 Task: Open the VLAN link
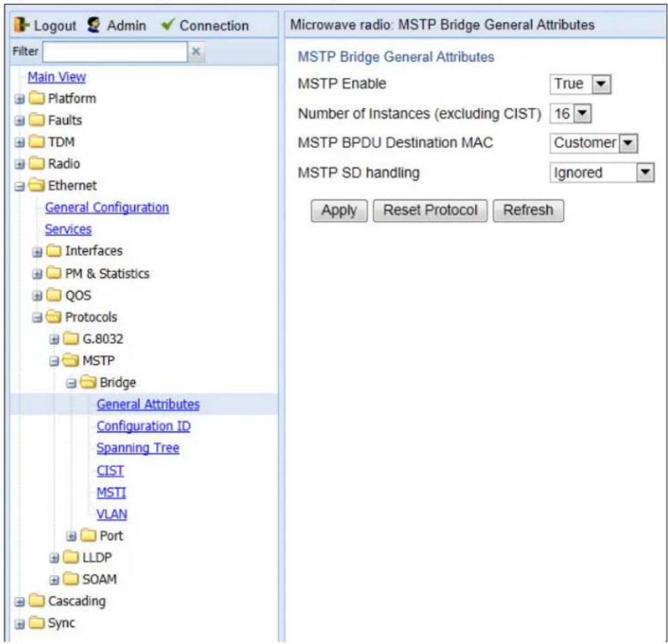tap(112, 514)
